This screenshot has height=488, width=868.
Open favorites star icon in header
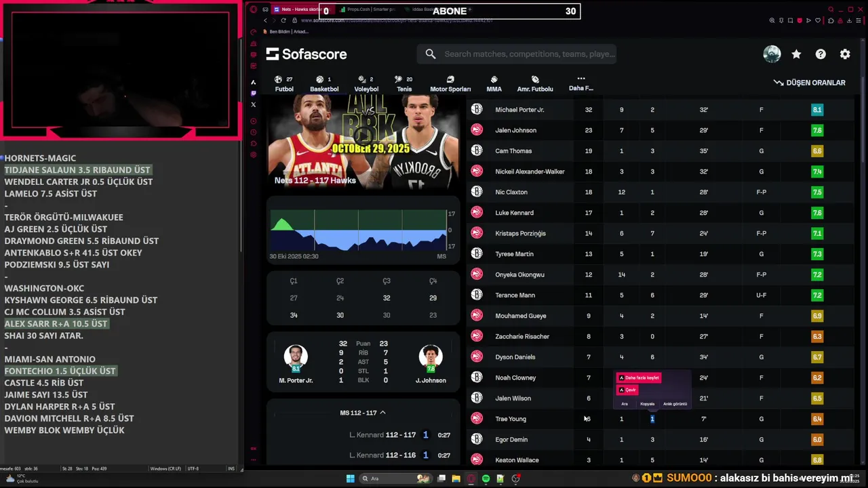[x=796, y=54]
